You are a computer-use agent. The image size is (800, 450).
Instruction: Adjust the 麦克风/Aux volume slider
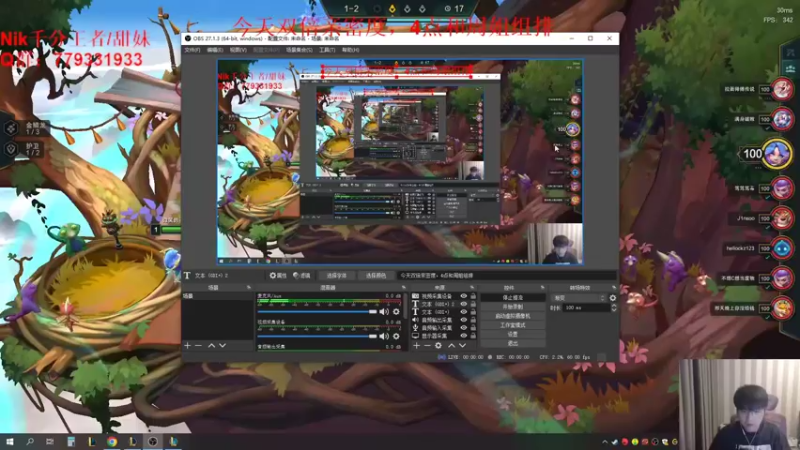(x=317, y=312)
